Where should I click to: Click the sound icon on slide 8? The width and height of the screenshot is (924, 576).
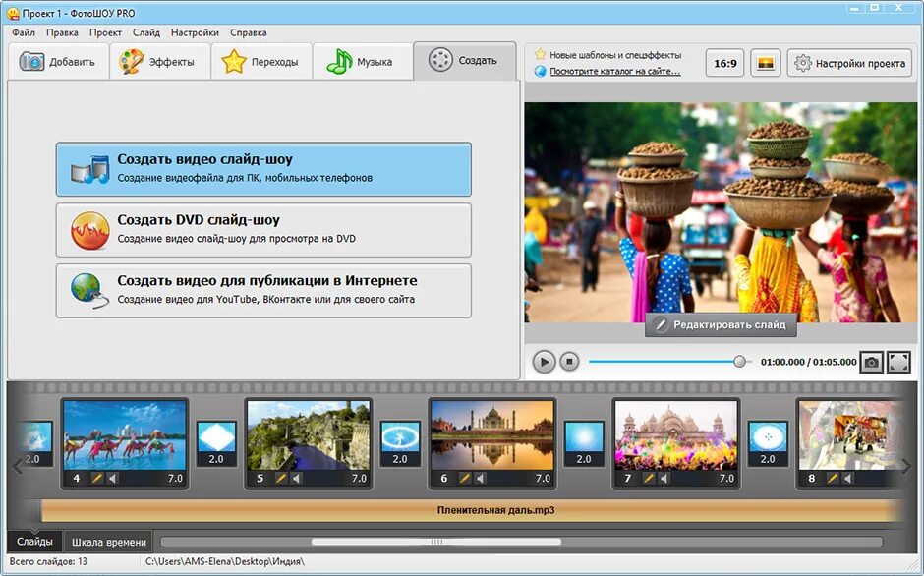[848, 478]
